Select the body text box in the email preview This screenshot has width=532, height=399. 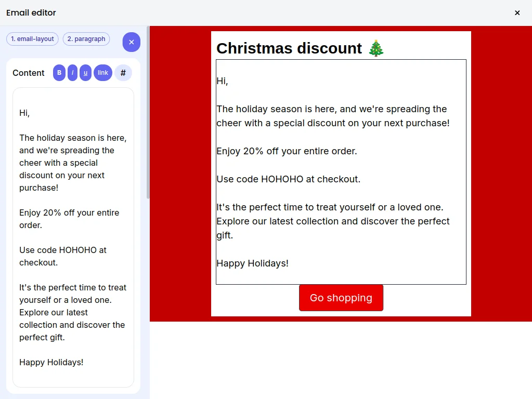coord(341,171)
